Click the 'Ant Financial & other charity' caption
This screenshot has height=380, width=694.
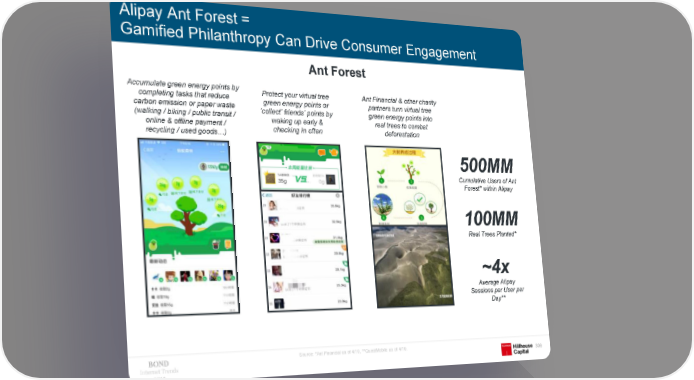click(x=399, y=117)
